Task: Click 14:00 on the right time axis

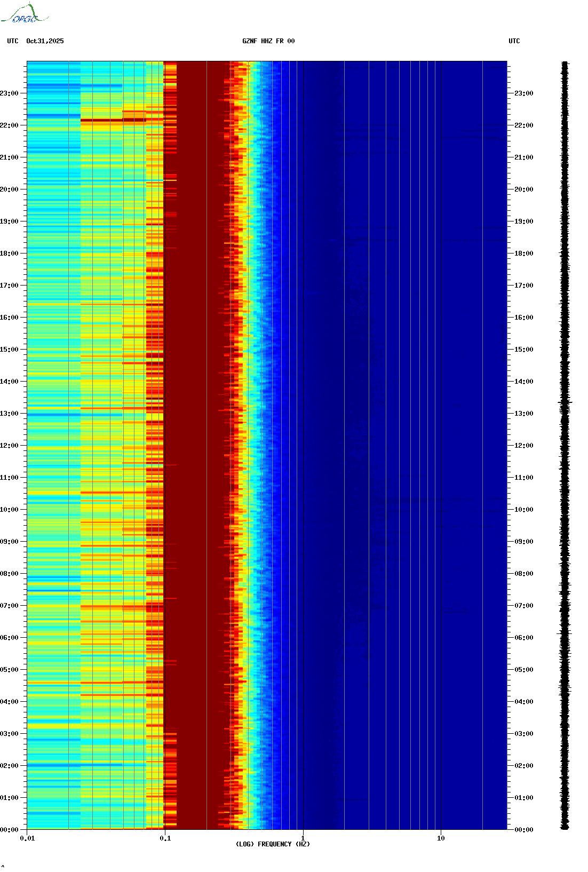Action: click(x=524, y=382)
